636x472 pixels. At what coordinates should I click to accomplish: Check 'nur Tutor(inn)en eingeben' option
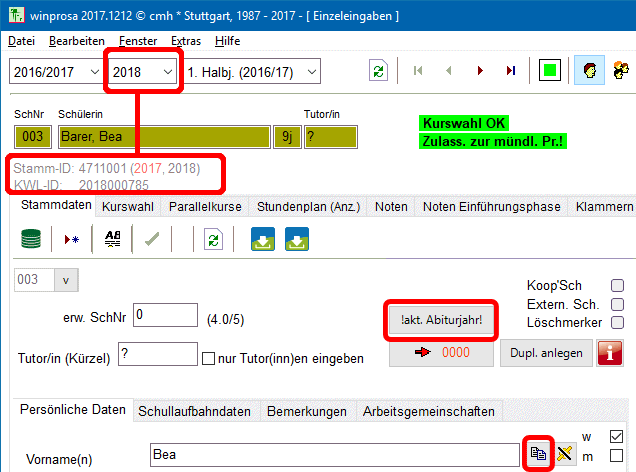point(209,359)
